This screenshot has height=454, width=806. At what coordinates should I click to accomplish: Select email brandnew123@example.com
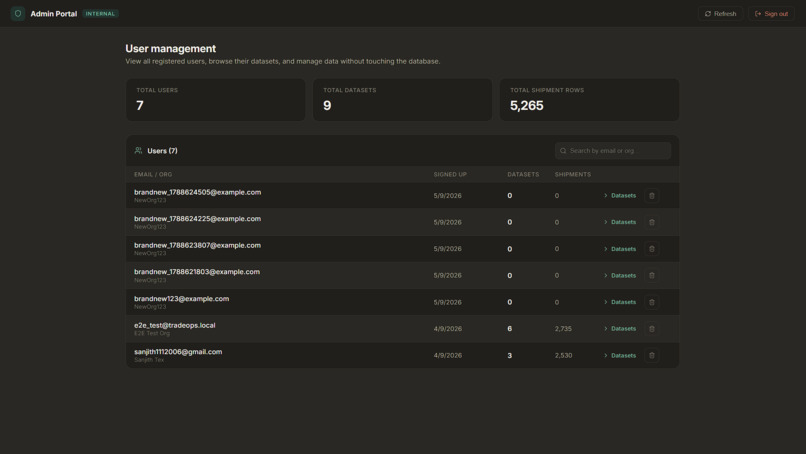coord(181,299)
